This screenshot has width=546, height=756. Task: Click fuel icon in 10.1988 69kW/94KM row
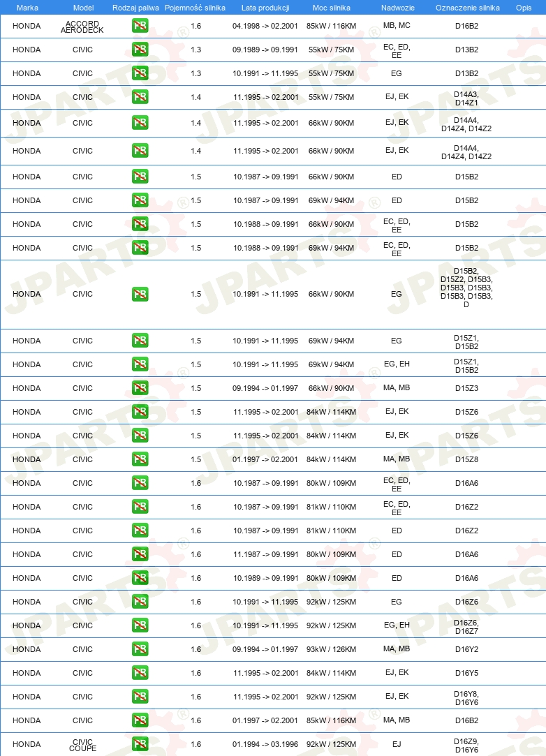(x=140, y=247)
